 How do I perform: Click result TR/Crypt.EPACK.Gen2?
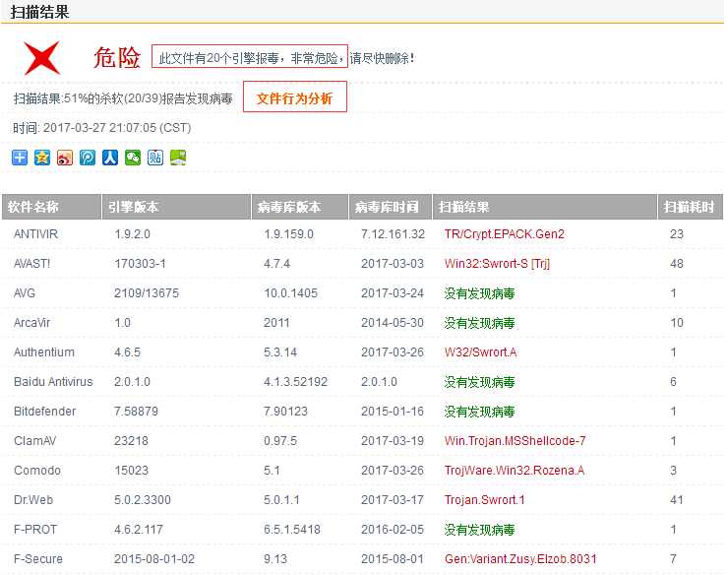(505, 233)
